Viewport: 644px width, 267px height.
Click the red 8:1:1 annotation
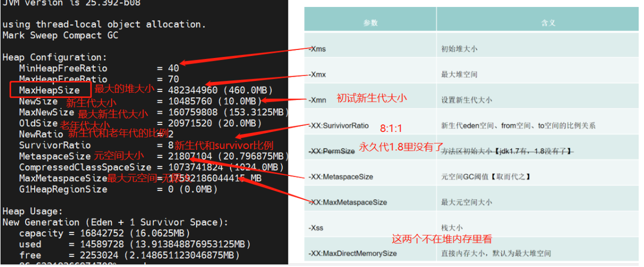pyautogui.click(x=392, y=128)
